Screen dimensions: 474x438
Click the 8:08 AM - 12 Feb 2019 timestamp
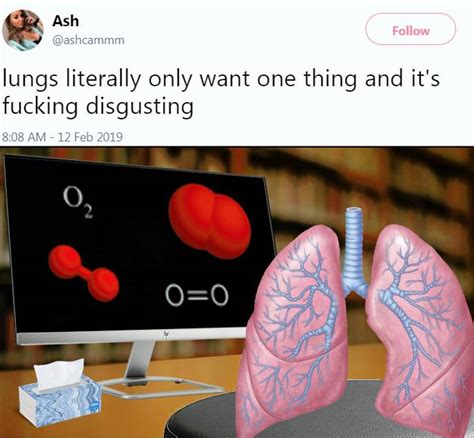click(62, 137)
